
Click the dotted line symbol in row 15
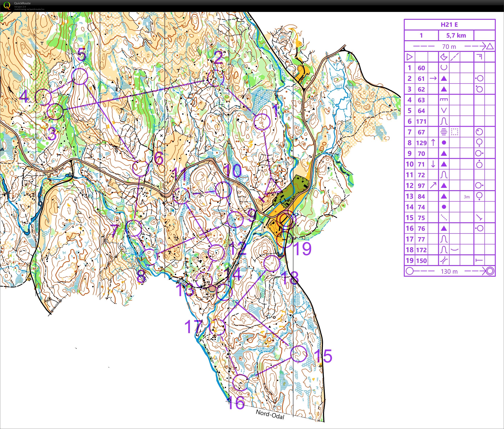point(444,217)
